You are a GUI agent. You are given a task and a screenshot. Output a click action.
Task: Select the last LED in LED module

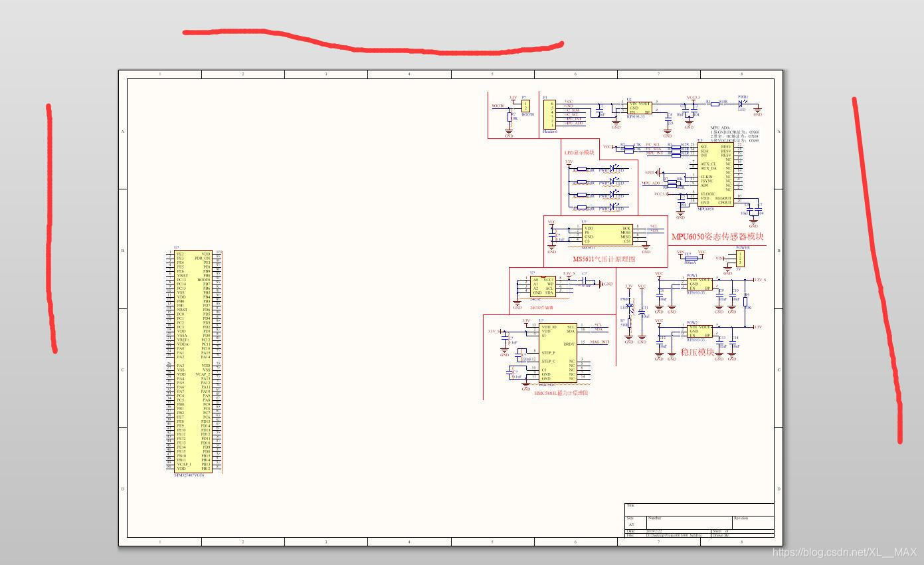click(612, 207)
